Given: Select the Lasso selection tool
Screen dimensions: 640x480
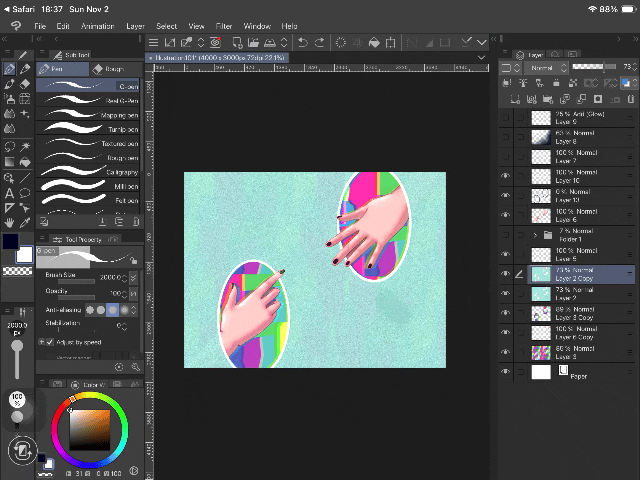Looking at the screenshot, I should pos(9,145).
